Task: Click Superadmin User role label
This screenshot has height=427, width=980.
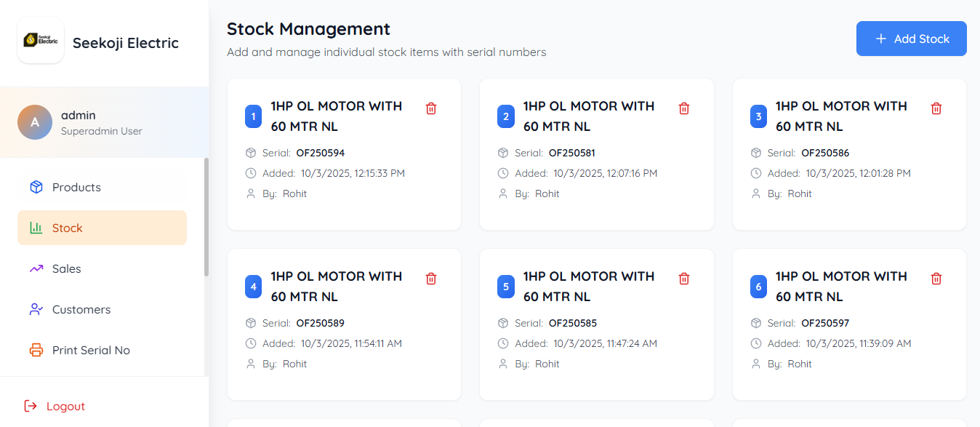Action: tap(102, 132)
